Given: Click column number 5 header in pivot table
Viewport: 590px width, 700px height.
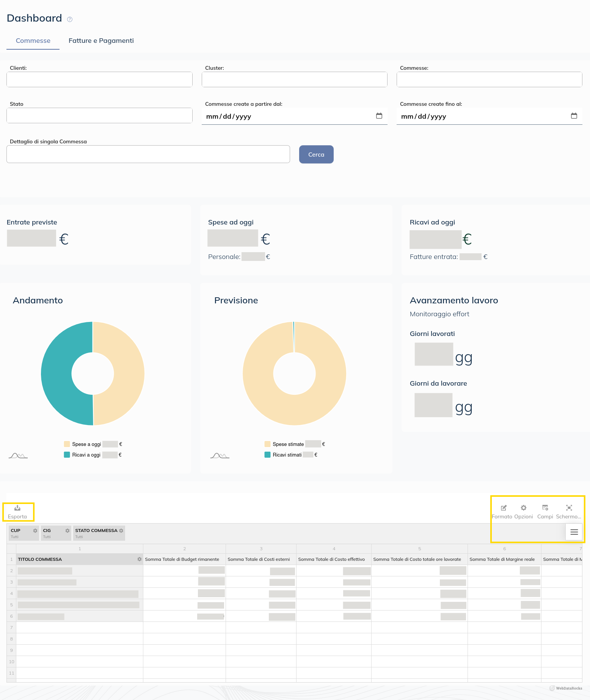Looking at the screenshot, I should pyautogui.click(x=419, y=549).
